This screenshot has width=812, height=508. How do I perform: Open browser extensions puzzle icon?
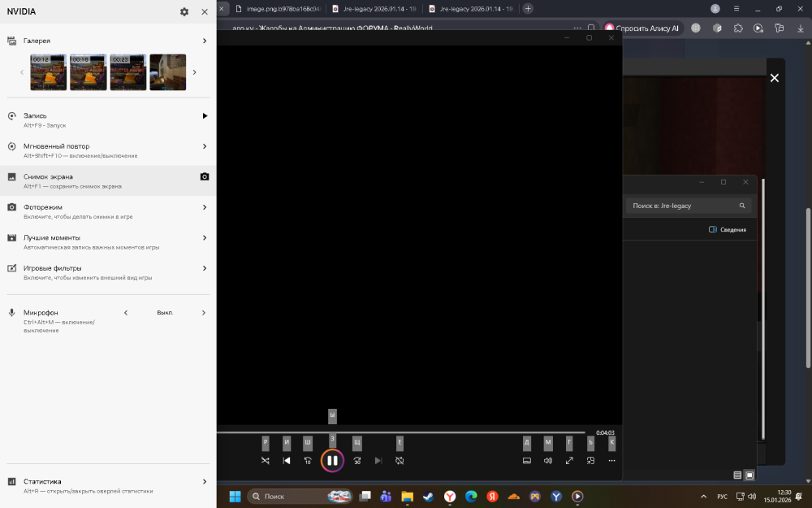tap(738, 28)
